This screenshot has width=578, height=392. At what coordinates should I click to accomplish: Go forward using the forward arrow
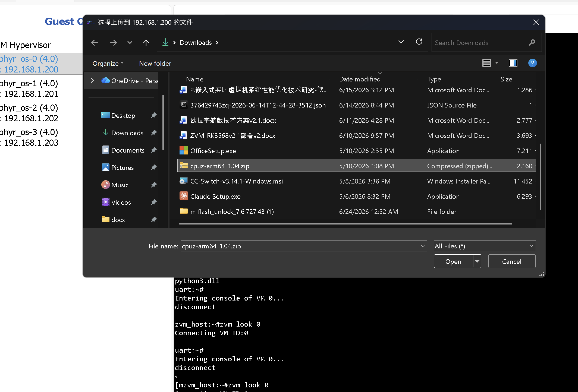coord(114,43)
